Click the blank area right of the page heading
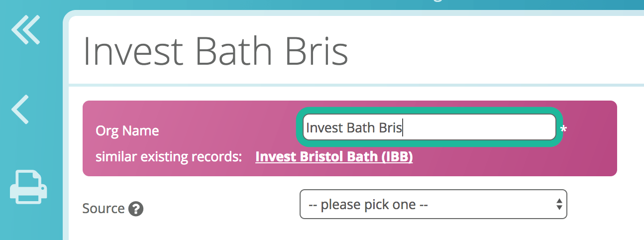This screenshot has height=240, width=644. pos(498,50)
